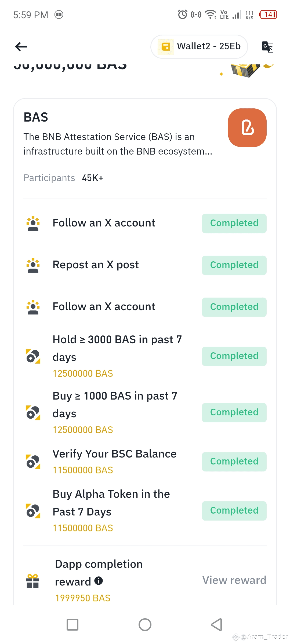The width and height of the screenshot is (290, 644).
Task: Tap the back arrow icon
Action: [x=21, y=47]
